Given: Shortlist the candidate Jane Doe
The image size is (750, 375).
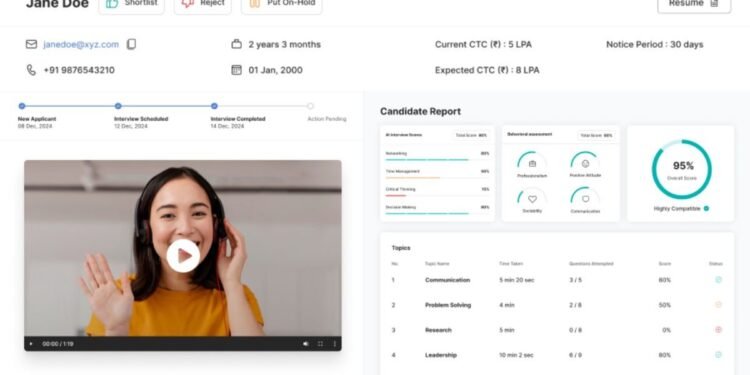Looking at the screenshot, I should point(131,4).
